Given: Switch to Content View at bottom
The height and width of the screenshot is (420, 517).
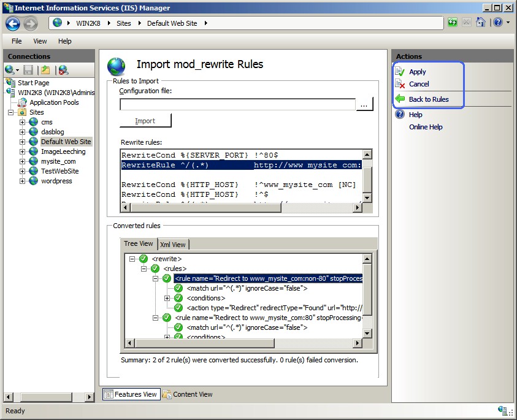Looking at the screenshot, I should pyautogui.click(x=188, y=394).
